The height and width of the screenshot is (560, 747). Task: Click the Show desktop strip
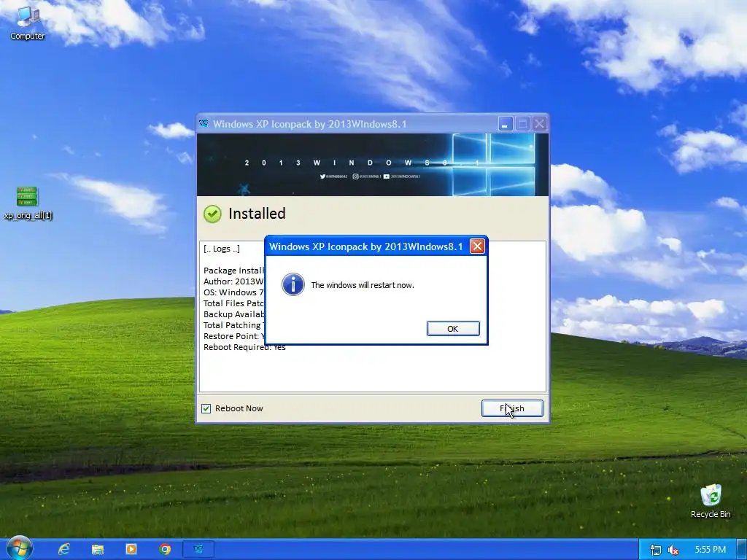point(741,550)
